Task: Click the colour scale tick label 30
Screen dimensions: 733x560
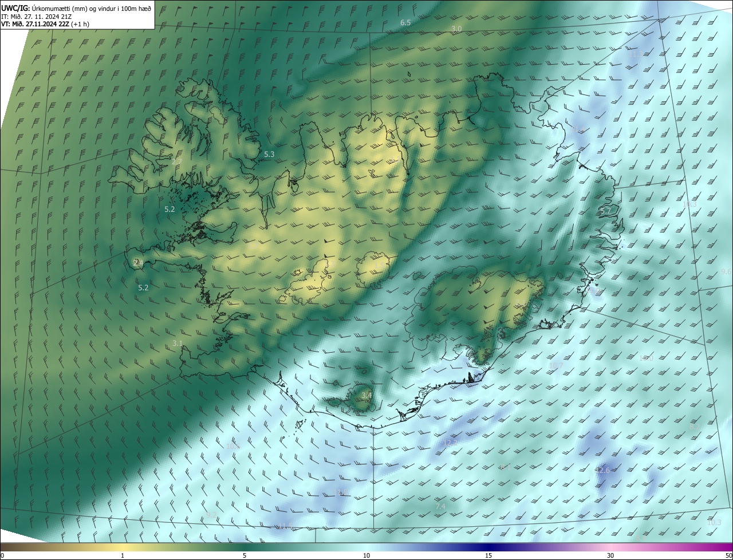Action: pyautogui.click(x=610, y=556)
